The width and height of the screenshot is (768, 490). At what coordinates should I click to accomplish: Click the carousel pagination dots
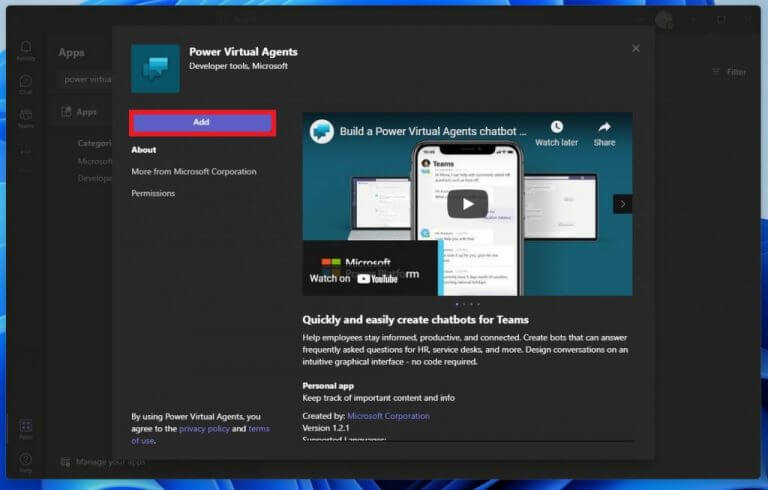coord(468,304)
